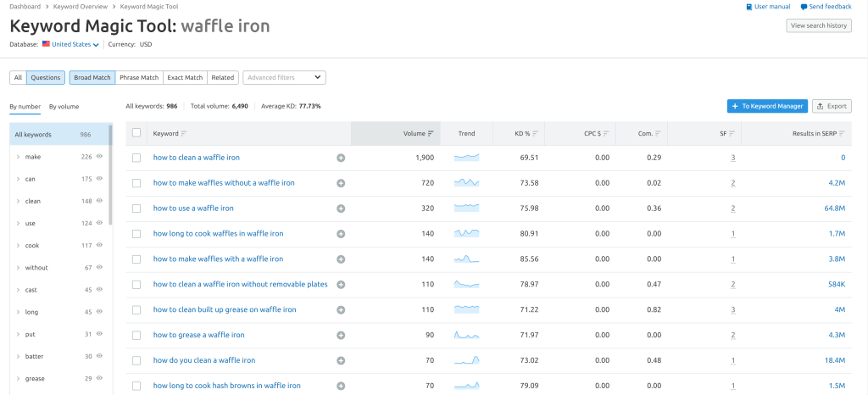This screenshot has height=395, width=868.
Task: Click the Export button
Action: click(831, 106)
